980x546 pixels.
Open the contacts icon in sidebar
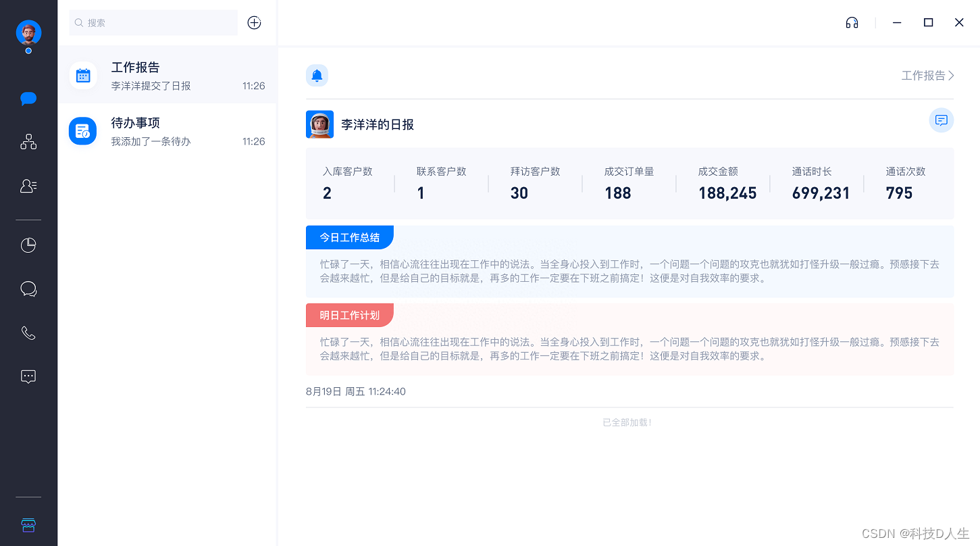pos(28,186)
